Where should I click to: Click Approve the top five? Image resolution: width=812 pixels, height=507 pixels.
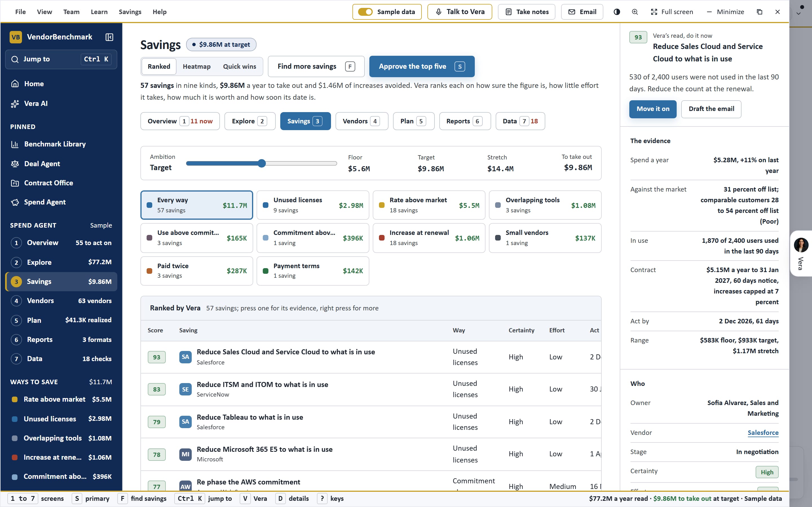click(x=422, y=66)
